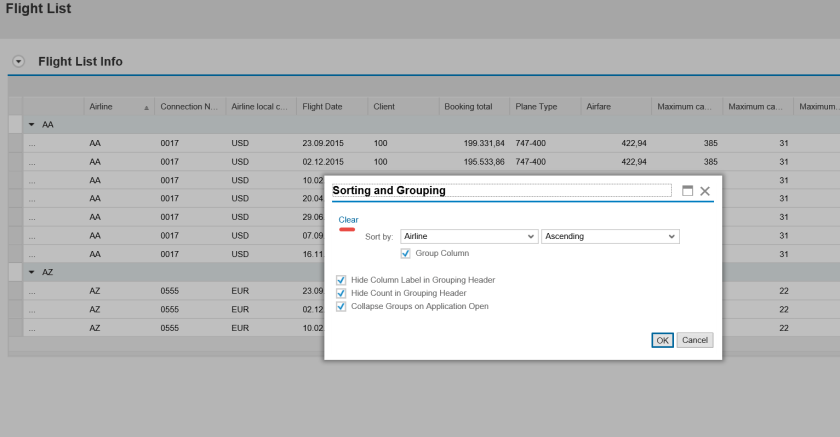840x437 pixels.
Task: Uncheck Hide Count in Grouping Header
Action: pos(343,293)
